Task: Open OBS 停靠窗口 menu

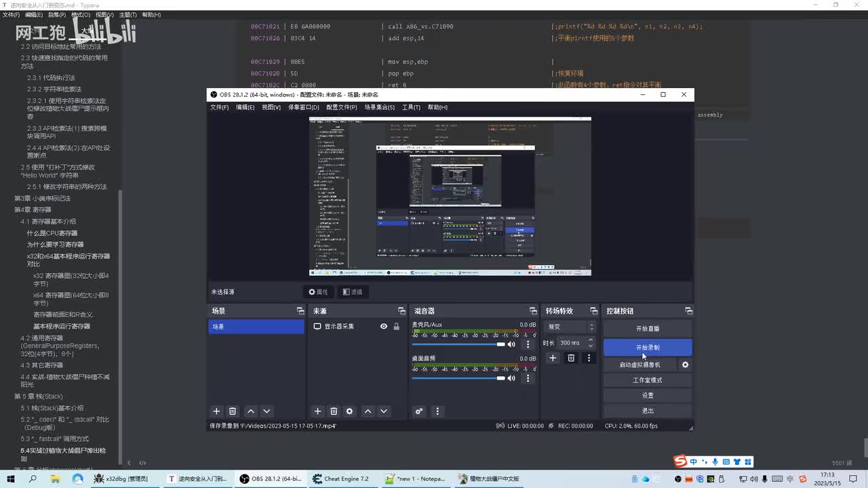Action: point(303,107)
